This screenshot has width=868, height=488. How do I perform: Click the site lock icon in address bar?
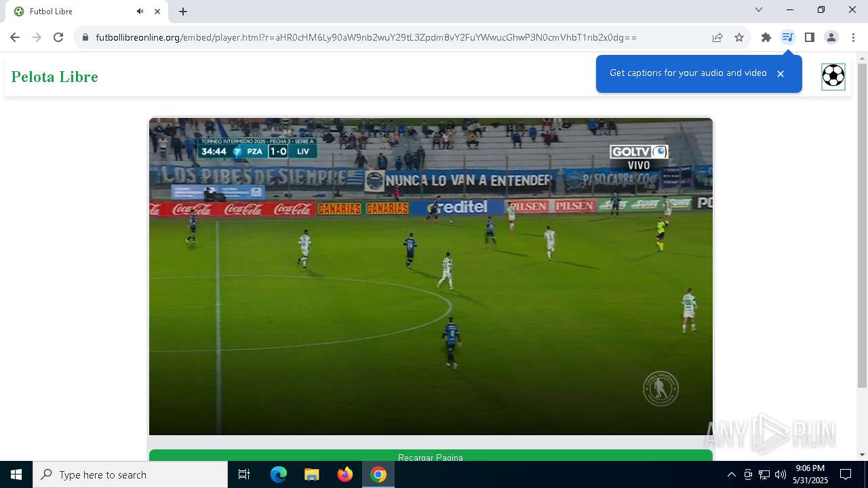(x=85, y=38)
